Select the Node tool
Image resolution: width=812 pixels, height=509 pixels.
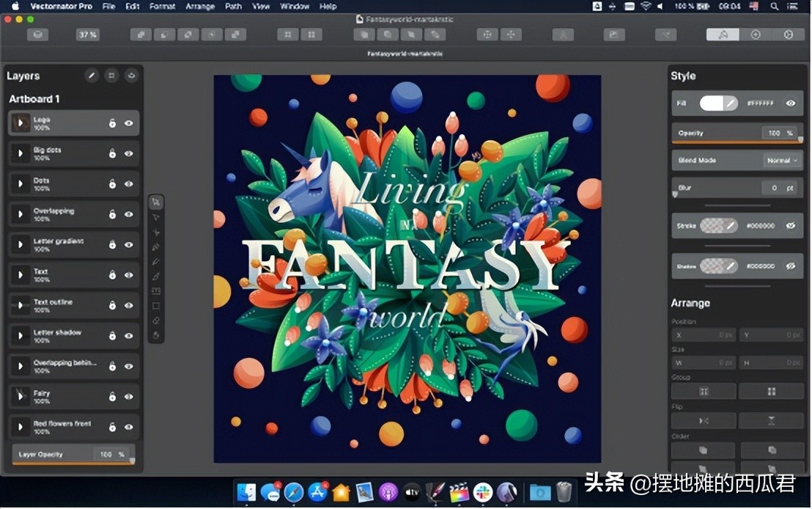pyautogui.click(x=156, y=216)
